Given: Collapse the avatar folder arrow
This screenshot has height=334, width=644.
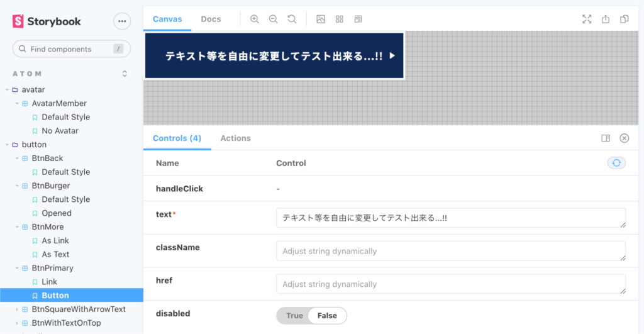Looking at the screenshot, I should coord(7,89).
